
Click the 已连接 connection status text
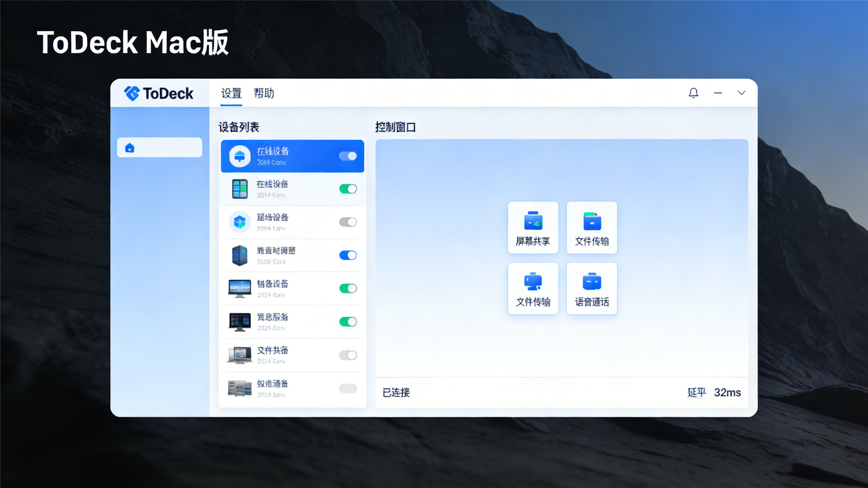pyautogui.click(x=395, y=393)
